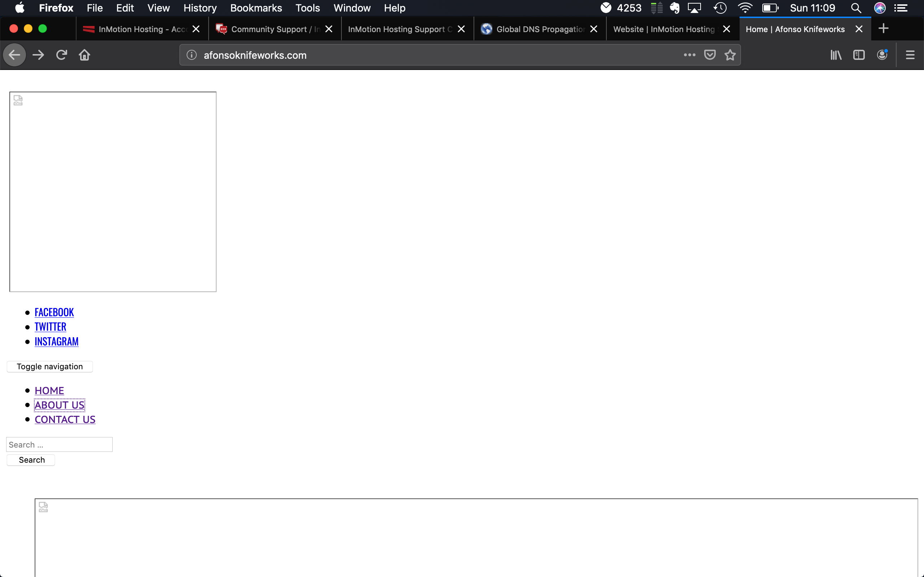The height and width of the screenshot is (577, 924).
Task: Bookmark this page with star icon
Action: point(730,55)
